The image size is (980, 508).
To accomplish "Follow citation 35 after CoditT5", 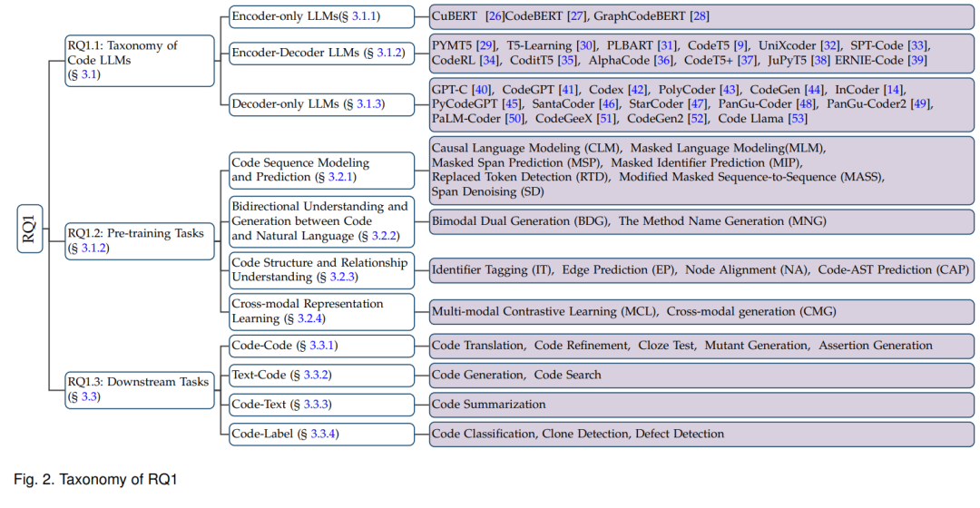I will click(567, 61).
